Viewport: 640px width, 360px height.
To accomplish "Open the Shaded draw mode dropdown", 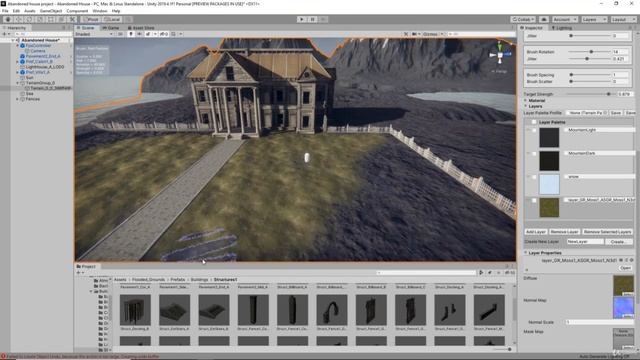I will 94,34.
